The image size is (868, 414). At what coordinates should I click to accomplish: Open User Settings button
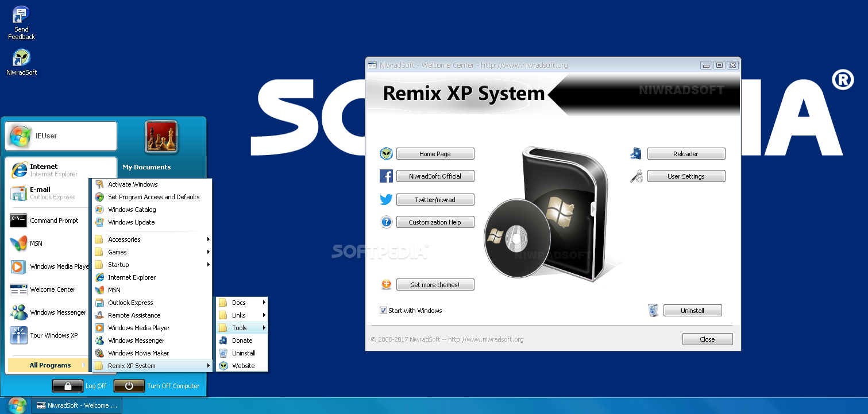click(686, 176)
